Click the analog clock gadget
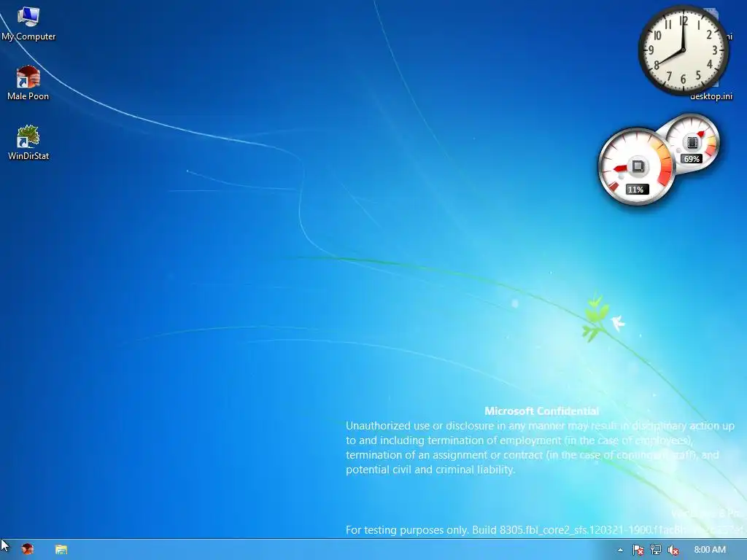The image size is (747, 560). [683, 50]
